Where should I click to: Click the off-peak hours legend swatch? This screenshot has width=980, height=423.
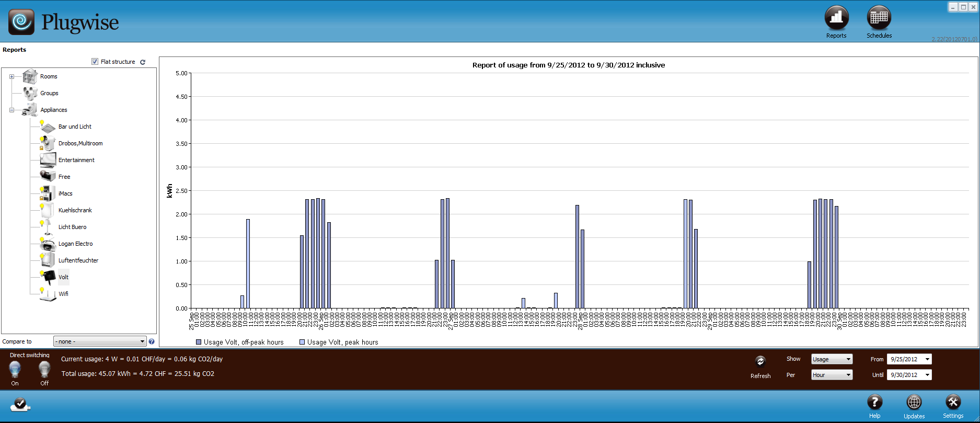tap(199, 342)
